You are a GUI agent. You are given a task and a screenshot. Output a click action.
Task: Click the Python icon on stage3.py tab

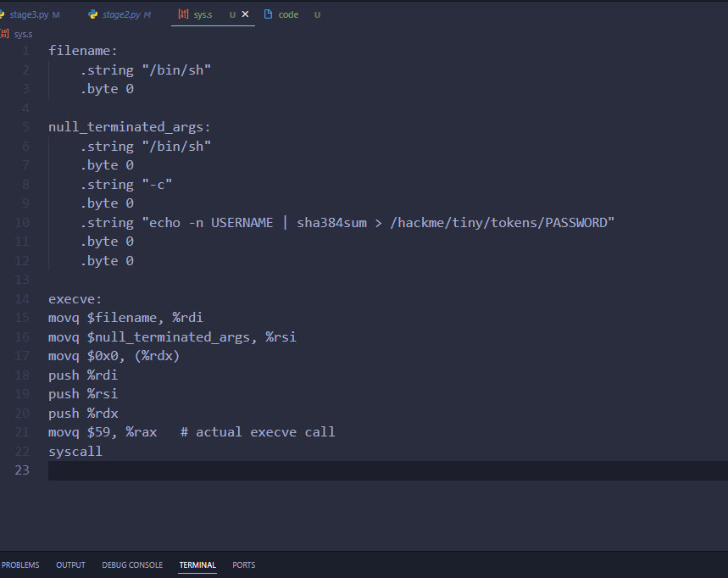click(3, 14)
